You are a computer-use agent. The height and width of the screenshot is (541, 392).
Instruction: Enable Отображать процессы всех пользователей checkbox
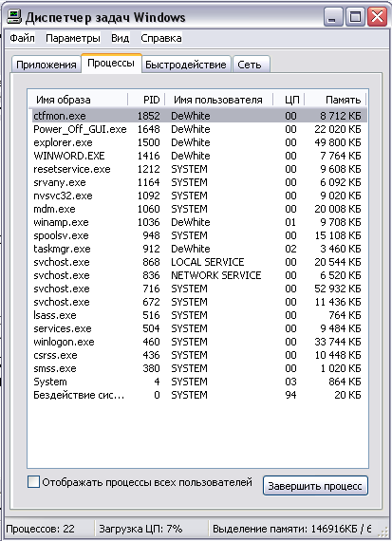(x=33, y=481)
